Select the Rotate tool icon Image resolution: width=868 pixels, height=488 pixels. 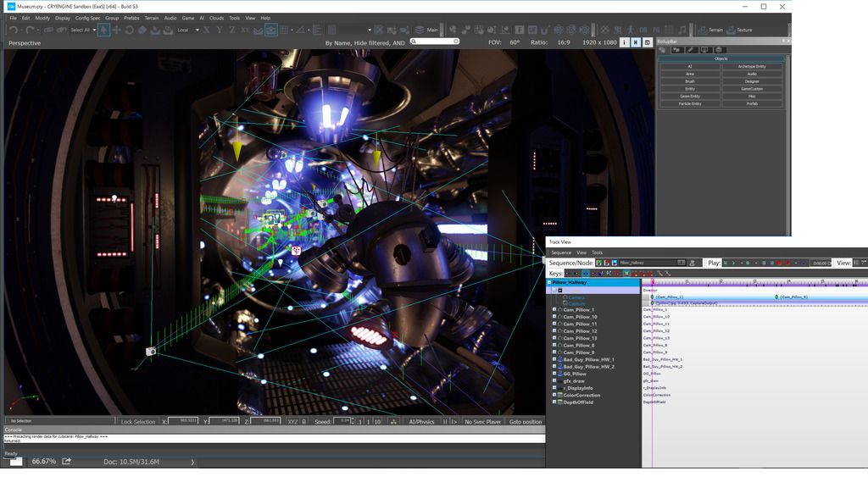pyautogui.click(x=129, y=30)
